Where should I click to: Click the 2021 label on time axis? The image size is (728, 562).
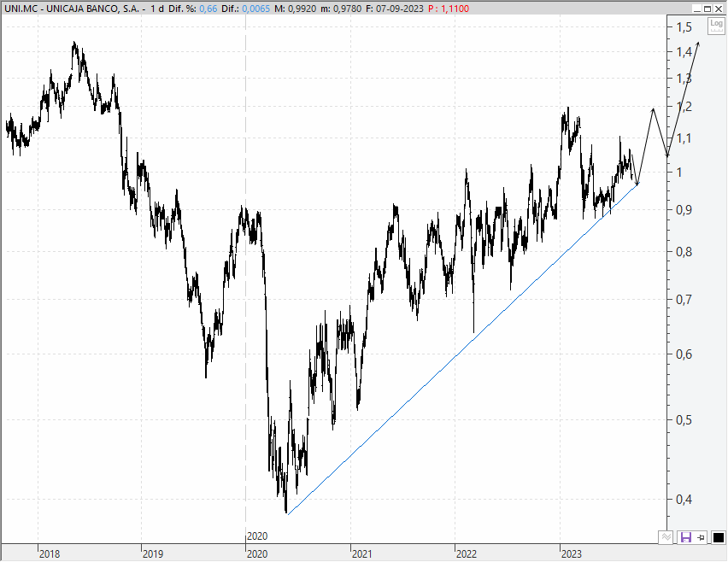click(362, 554)
